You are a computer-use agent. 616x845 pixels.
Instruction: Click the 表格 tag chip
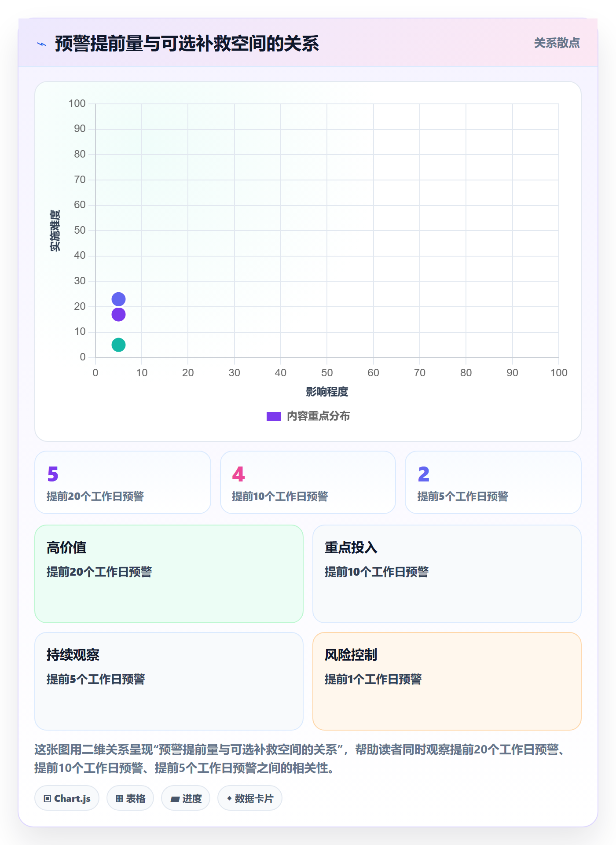[130, 798]
